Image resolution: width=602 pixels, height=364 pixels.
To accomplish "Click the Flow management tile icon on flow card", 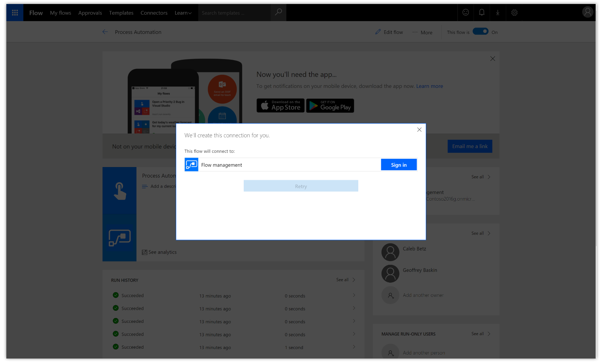I will tap(120, 238).
